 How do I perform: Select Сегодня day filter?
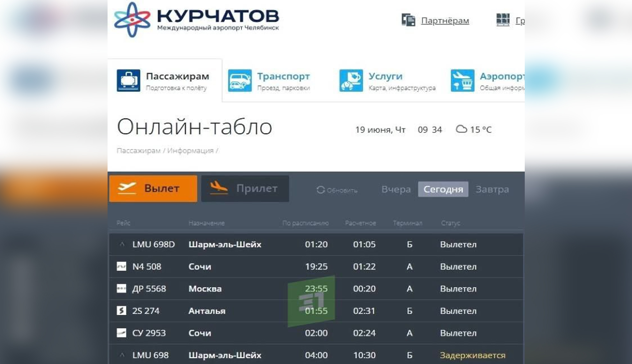[443, 189]
